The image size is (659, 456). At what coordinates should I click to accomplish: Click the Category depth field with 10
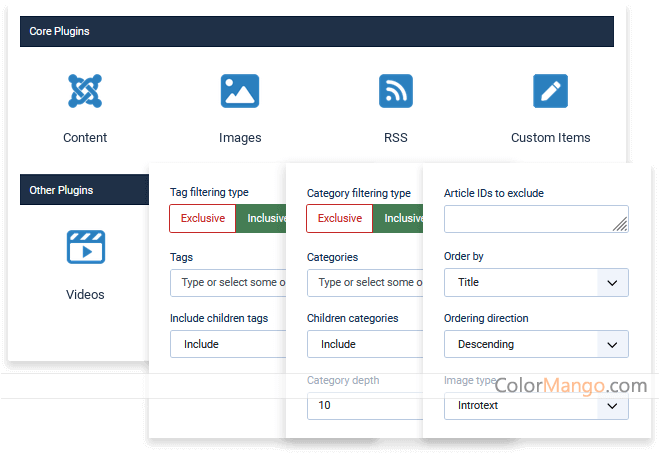tap(365, 406)
